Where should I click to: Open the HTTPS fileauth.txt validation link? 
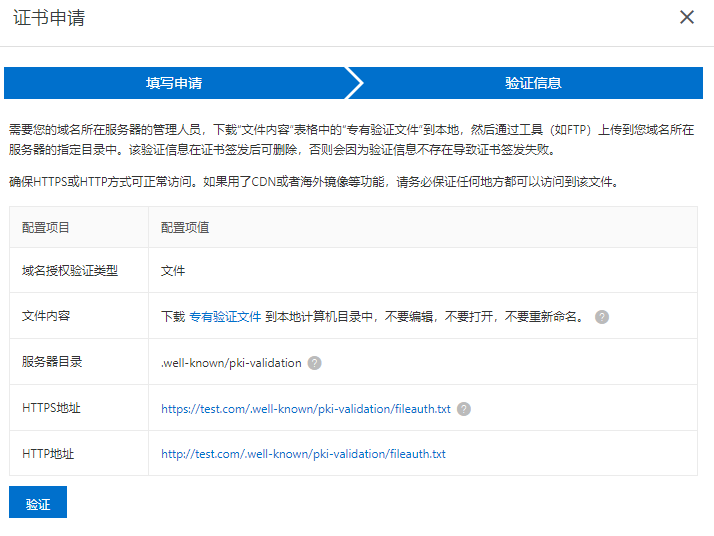click(x=306, y=409)
